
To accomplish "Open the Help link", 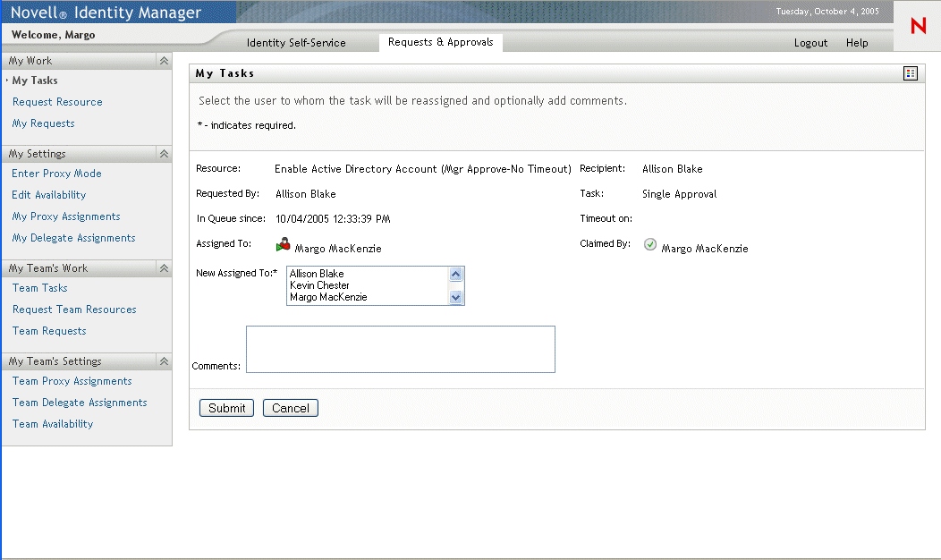I will point(857,43).
